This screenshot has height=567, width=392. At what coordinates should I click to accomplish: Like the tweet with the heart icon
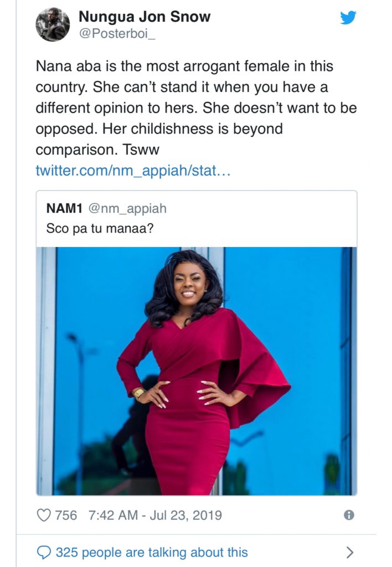click(x=44, y=515)
